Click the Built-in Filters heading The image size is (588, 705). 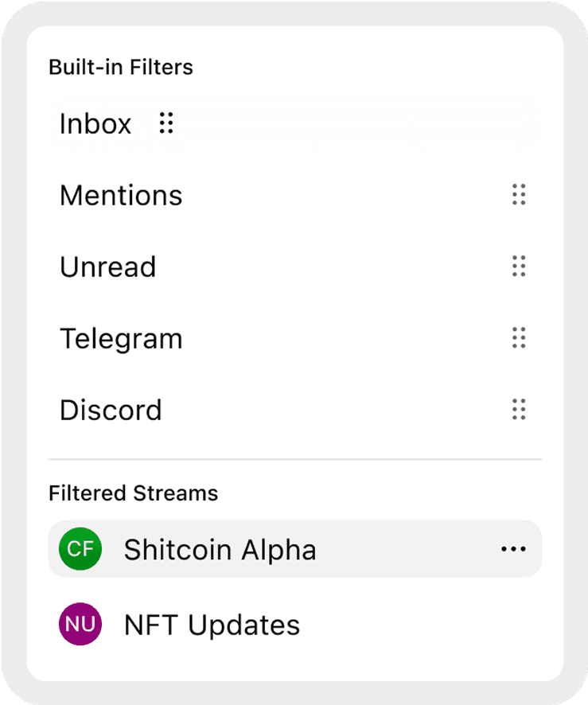coord(121,67)
